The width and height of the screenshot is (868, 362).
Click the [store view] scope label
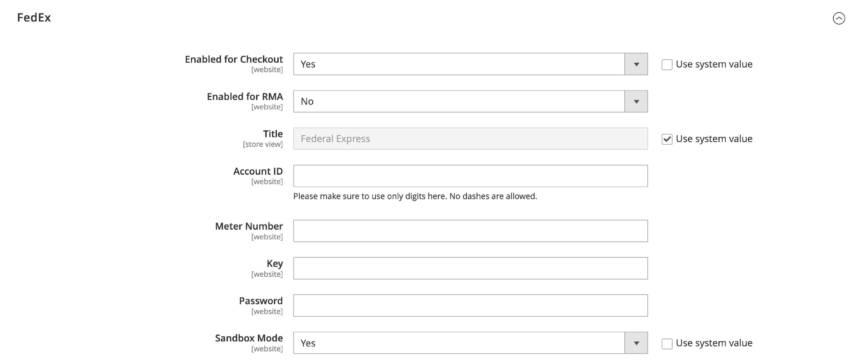tap(263, 144)
